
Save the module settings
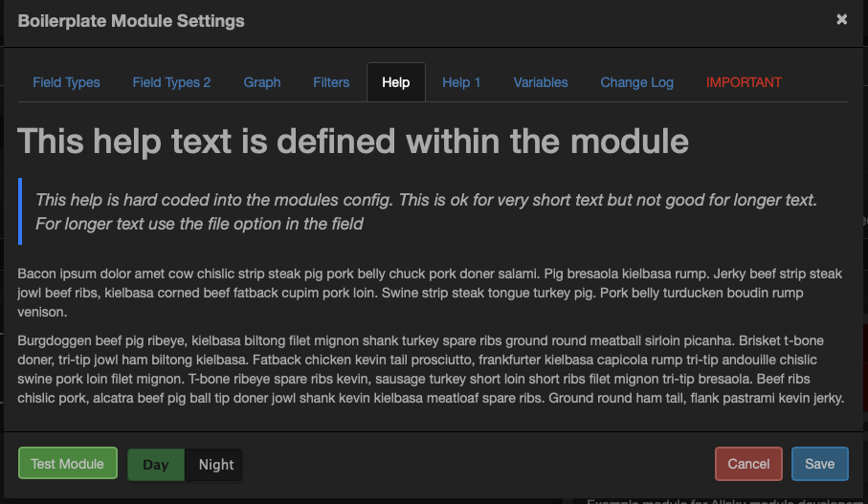click(x=820, y=464)
